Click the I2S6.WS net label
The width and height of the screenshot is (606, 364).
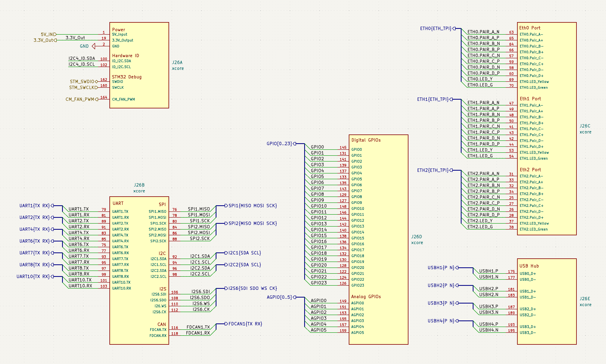[201, 304]
